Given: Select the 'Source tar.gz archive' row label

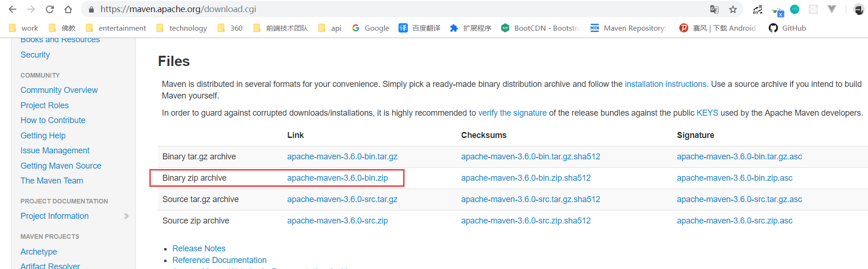Looking at the screenshot, I should coord(200,199).
